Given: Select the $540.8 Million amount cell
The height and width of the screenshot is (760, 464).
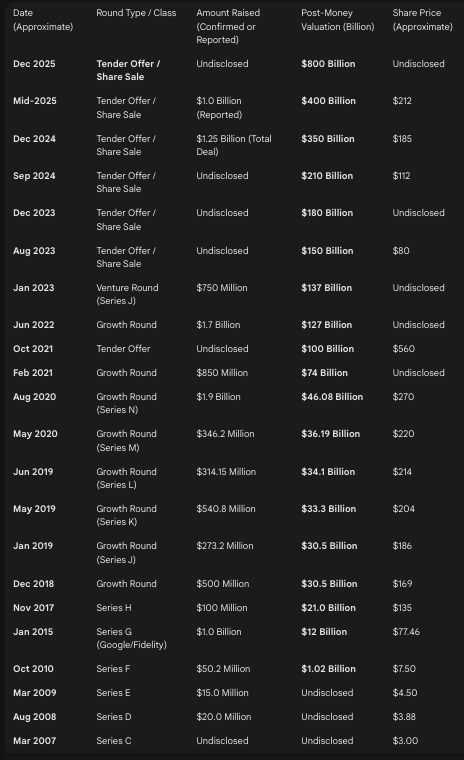Looking at the screenshot, I should click(225, 509).
